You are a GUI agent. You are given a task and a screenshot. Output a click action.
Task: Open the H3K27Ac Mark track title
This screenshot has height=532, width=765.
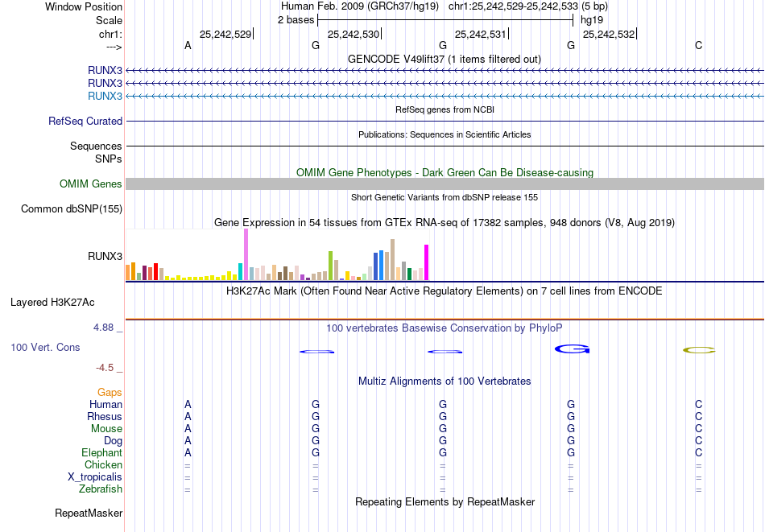tap(445, 291)
